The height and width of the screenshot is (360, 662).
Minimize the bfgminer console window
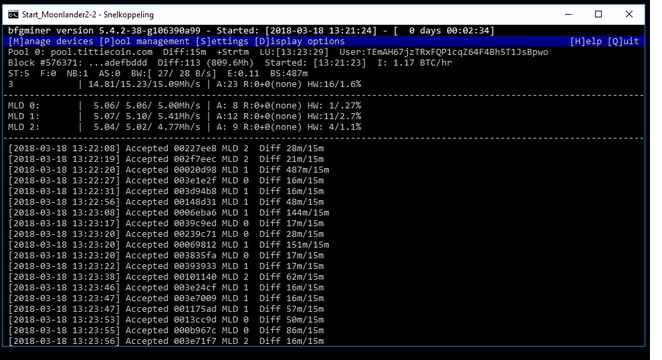(x=568, y=14)
